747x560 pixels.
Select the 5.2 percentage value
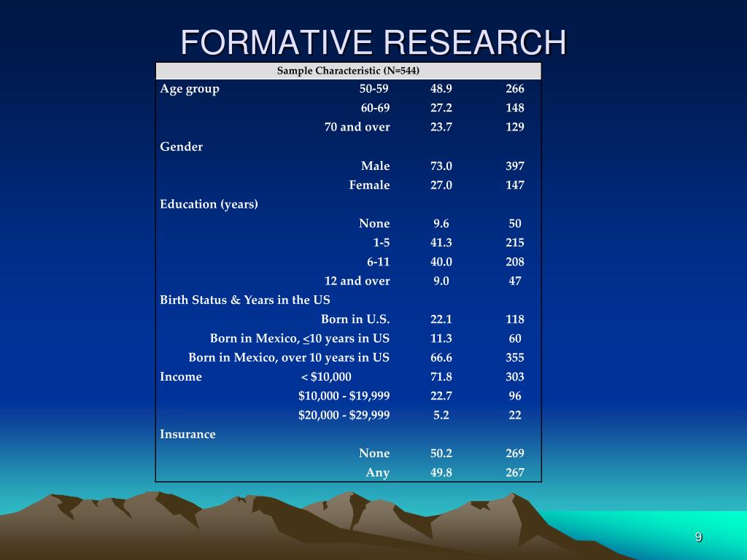[x=441, y=415]
